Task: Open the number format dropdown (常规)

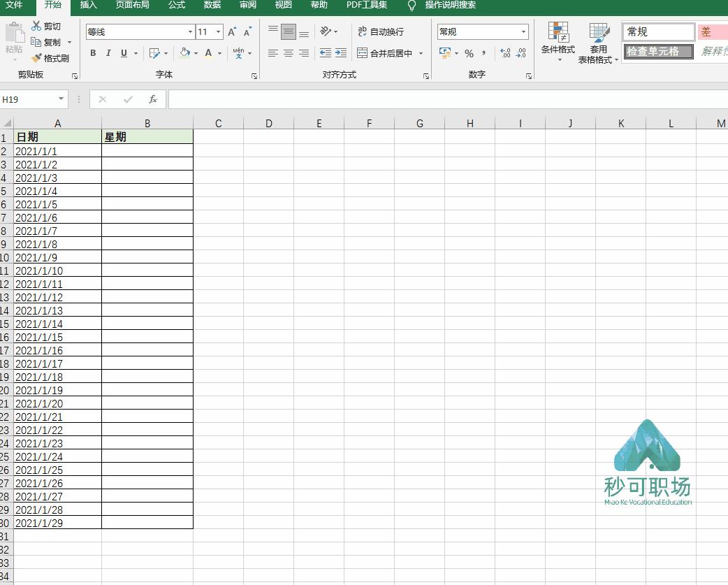Action: (524, 32)
